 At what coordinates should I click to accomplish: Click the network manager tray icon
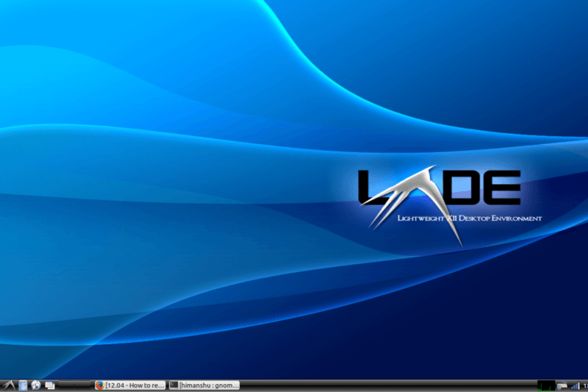(x=562, y=385)
